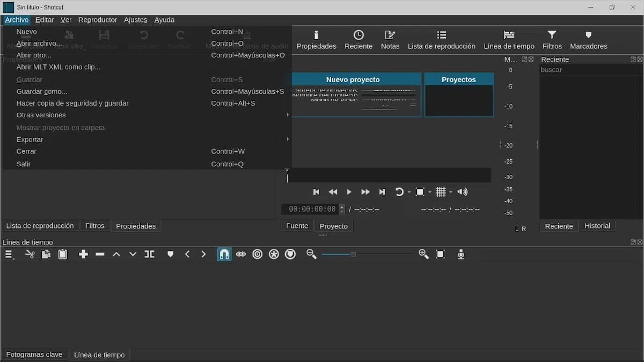Open Lista de reproducción from the toolbar
The height and width of the screenshot is (362, 644).
[442, 40]
